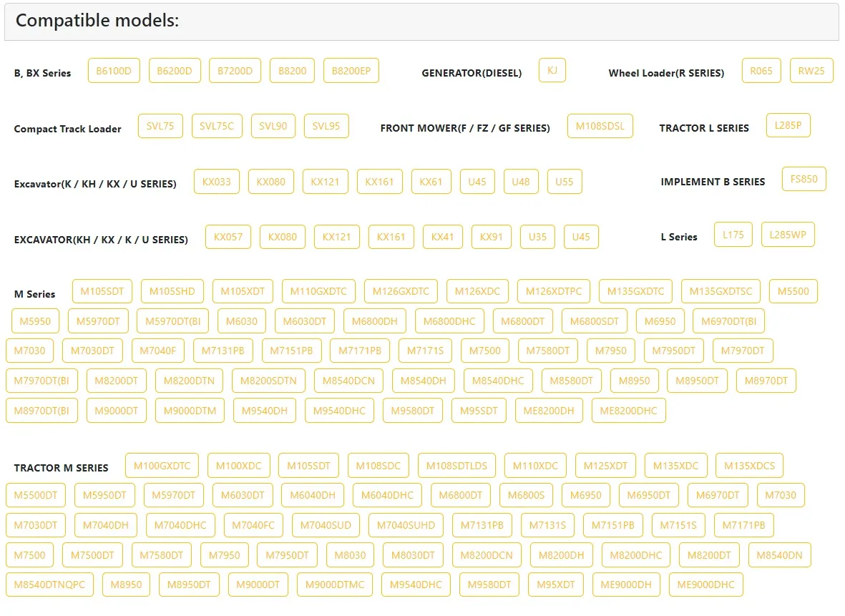
Task: Choose the M126XDTPC model tag
Action: point(554,291)
